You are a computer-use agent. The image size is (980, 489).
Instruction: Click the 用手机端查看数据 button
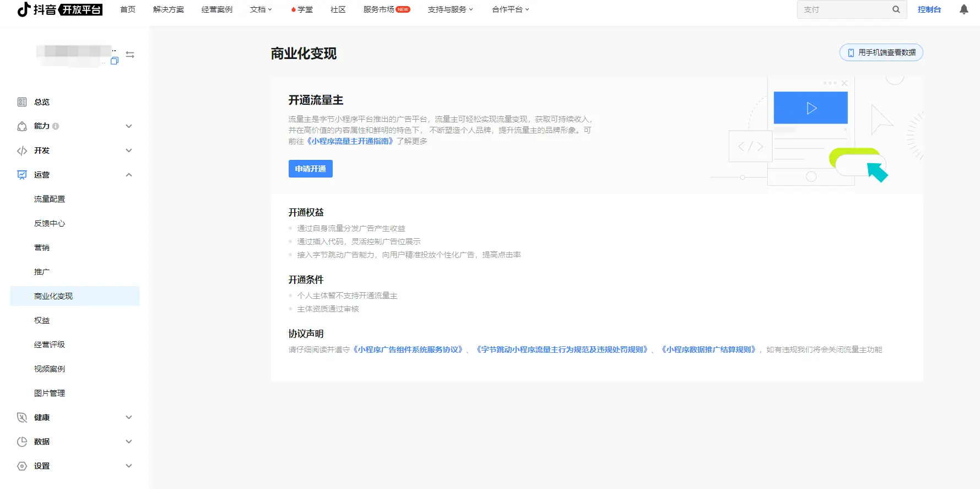881,52
